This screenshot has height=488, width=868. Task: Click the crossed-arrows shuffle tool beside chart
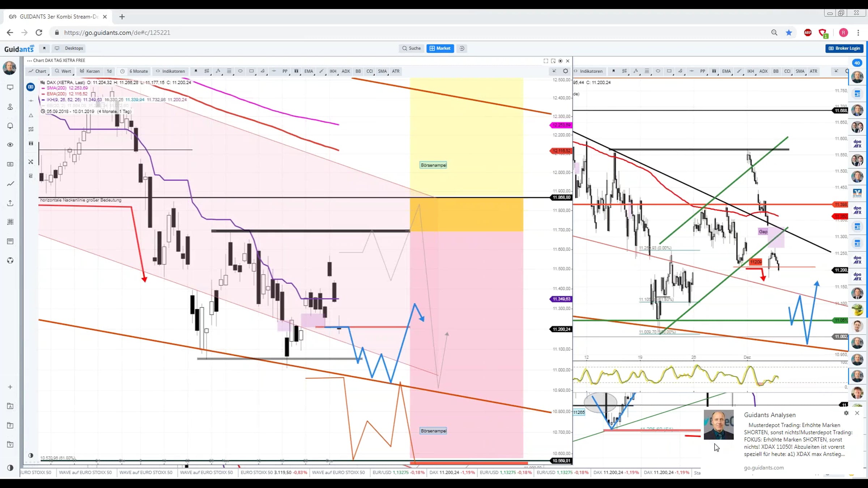coord(31,162)
